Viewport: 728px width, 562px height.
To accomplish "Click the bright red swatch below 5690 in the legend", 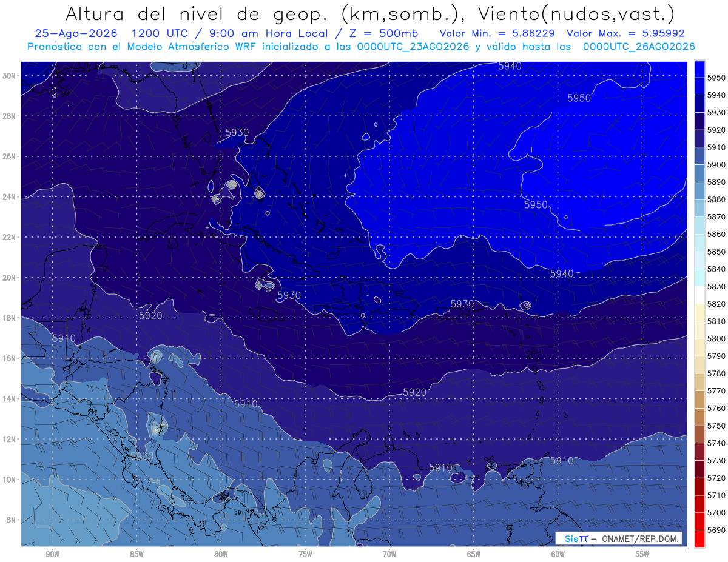I will 699,538.
